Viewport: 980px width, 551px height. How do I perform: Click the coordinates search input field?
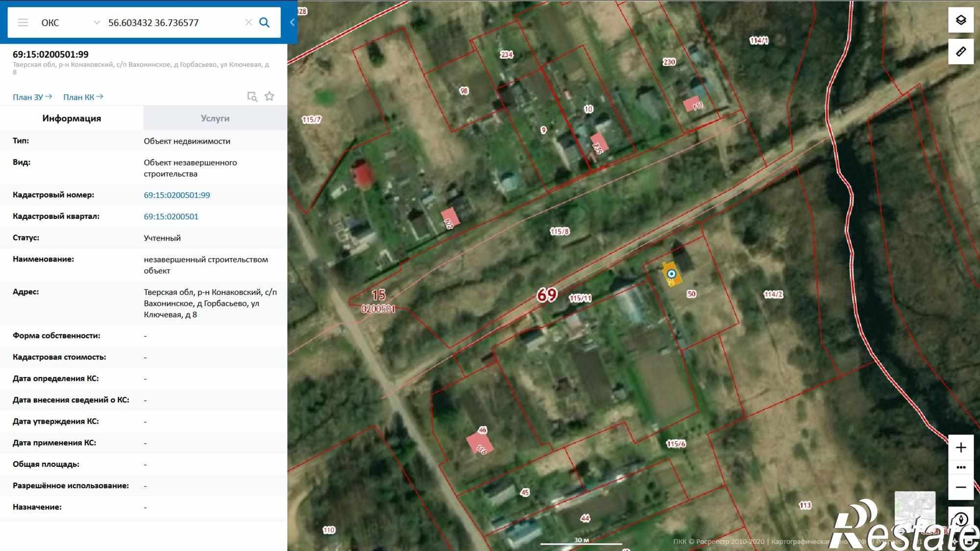[174, 23]
